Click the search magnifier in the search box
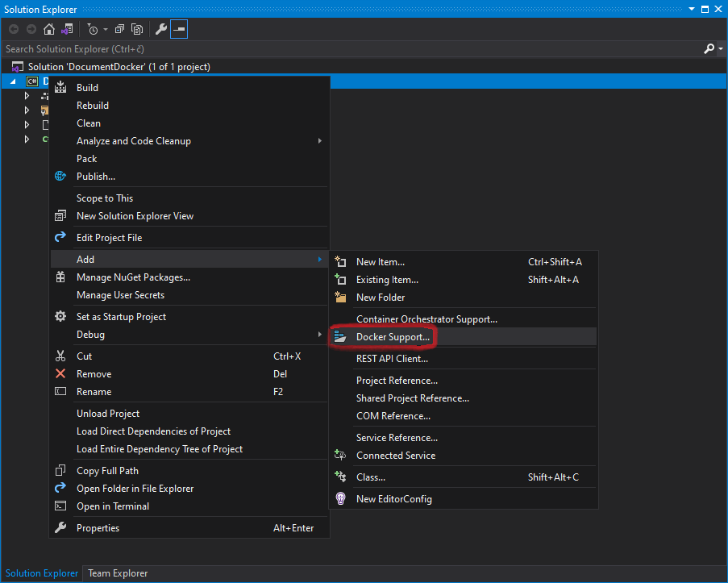728x583 pixels. point(709,48)
